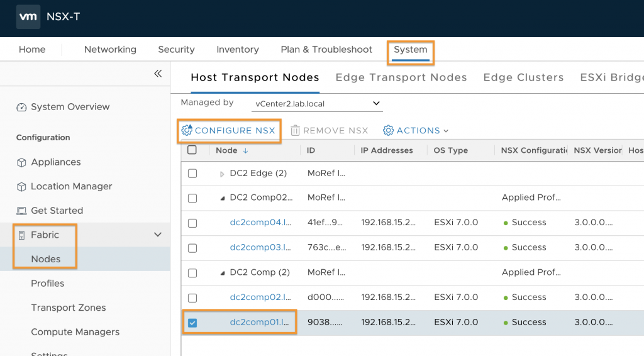Switch to Edge Transport Nodes tab
The height and width of the screenshot is (356, 644).
point(401,77)
